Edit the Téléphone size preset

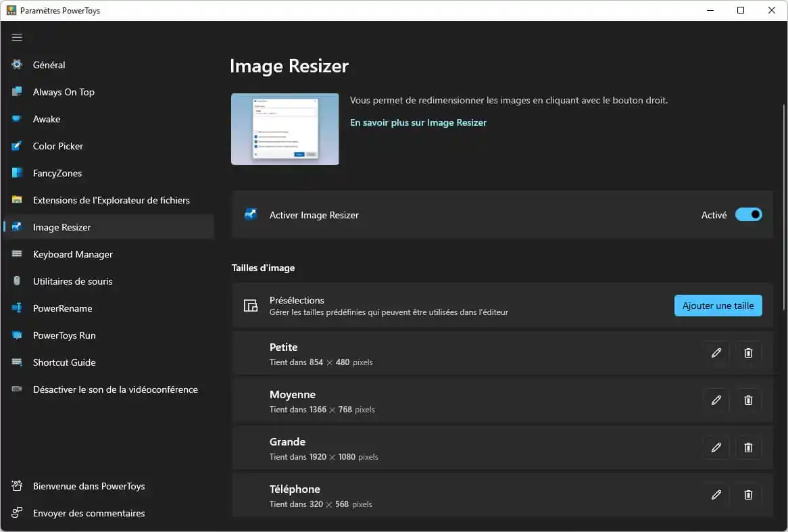coord(716,495)
